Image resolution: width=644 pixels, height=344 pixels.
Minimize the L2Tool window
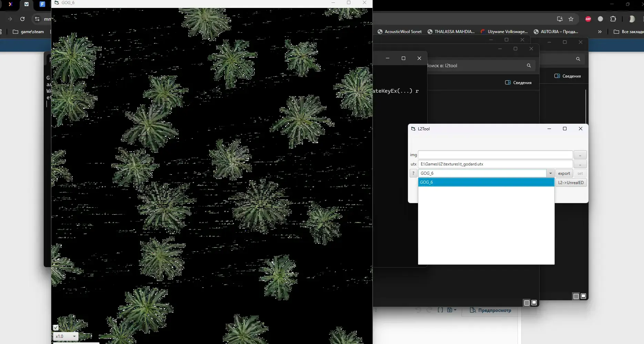[x=549, y=129]
